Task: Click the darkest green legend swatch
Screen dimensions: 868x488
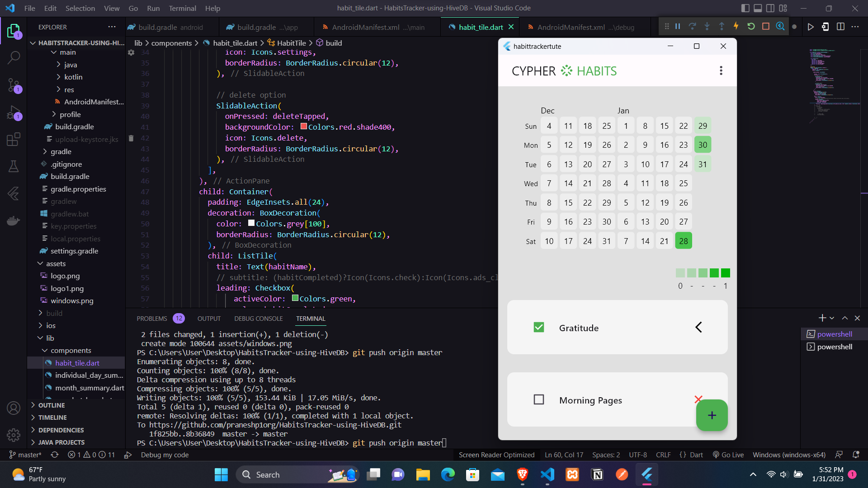Action: 725,273
